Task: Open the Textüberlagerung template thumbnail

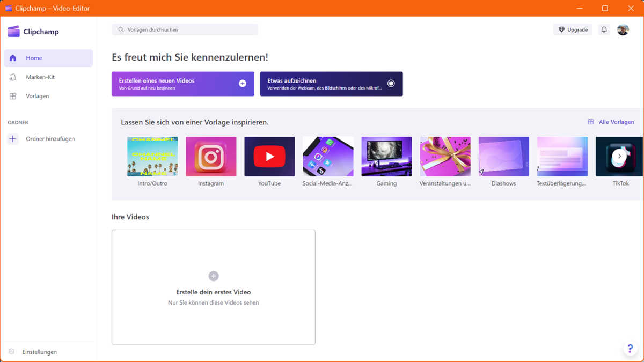Action: (562, 157)
